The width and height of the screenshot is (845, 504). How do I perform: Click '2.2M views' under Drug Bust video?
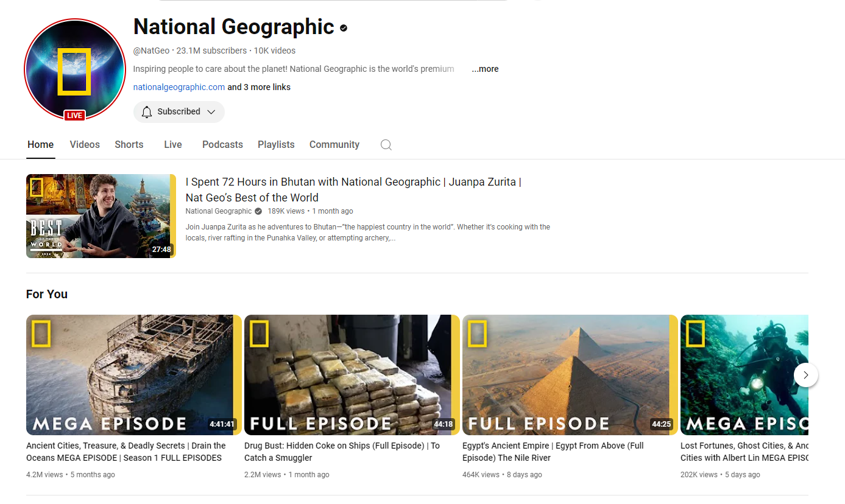[263, 475]
